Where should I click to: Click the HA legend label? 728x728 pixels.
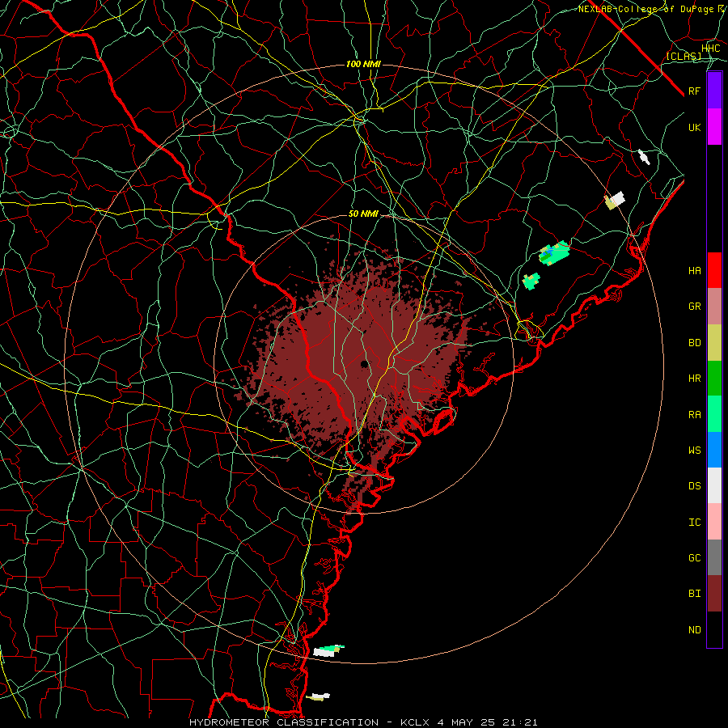click(694, 271)
